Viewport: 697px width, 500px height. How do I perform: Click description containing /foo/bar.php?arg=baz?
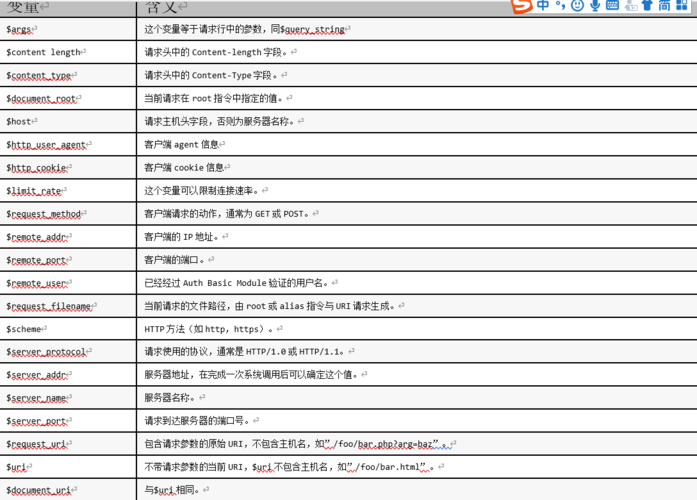click(x=296, y=444)
